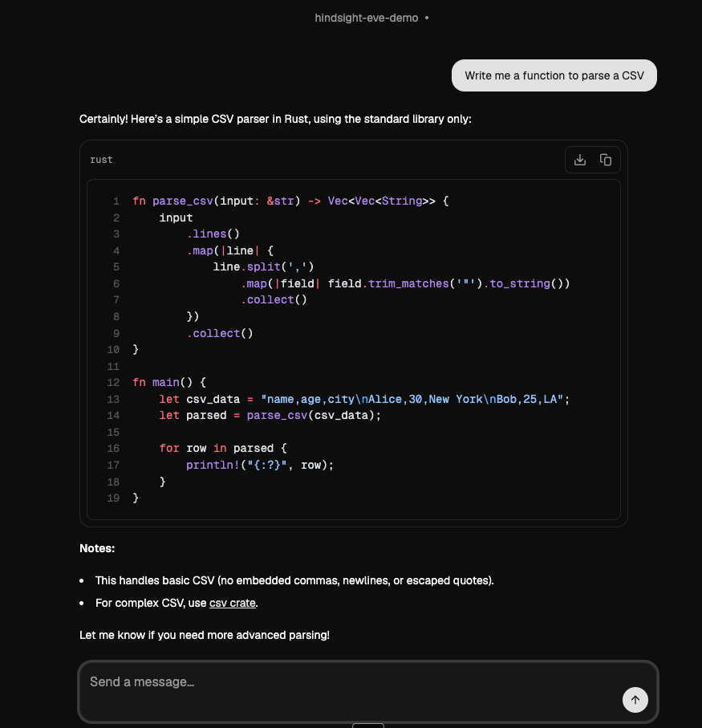This screenshot has height=728, width=702.
Task: Click the 'fn parse_csv' function signature line
Action: click(x=290, y=201)
